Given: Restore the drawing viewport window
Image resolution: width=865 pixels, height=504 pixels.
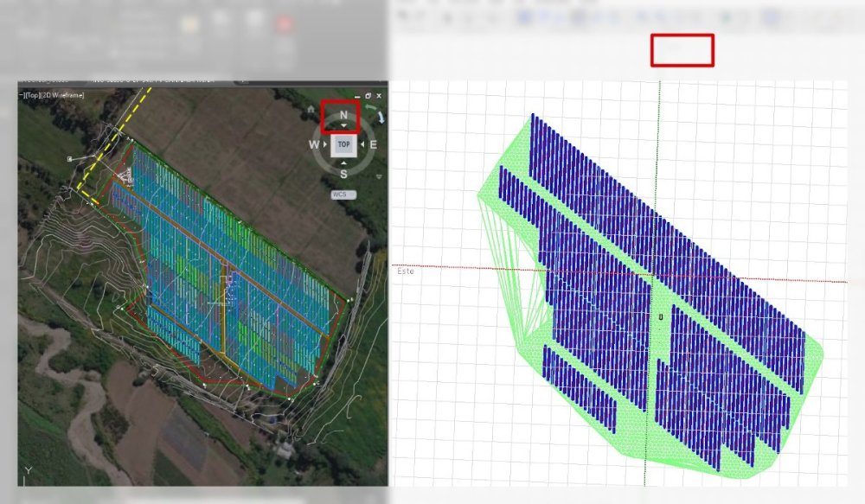Looking at the screenshot, I should pos(368,95).
